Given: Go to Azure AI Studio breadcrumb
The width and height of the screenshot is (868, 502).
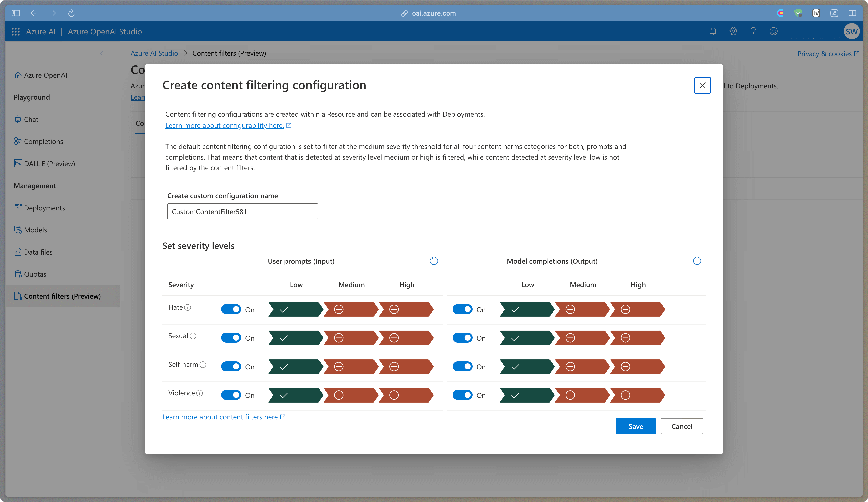Looking at the screenshot, I should [154, 53].
